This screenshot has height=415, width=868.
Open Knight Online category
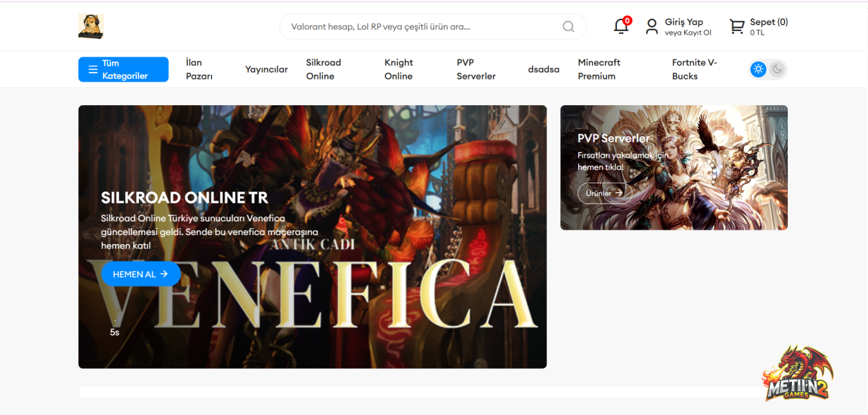click(x=398, y=69)
